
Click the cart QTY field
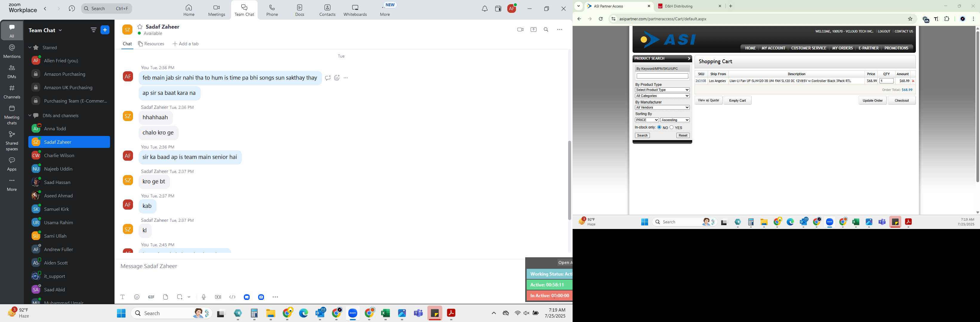pos(886,81)
